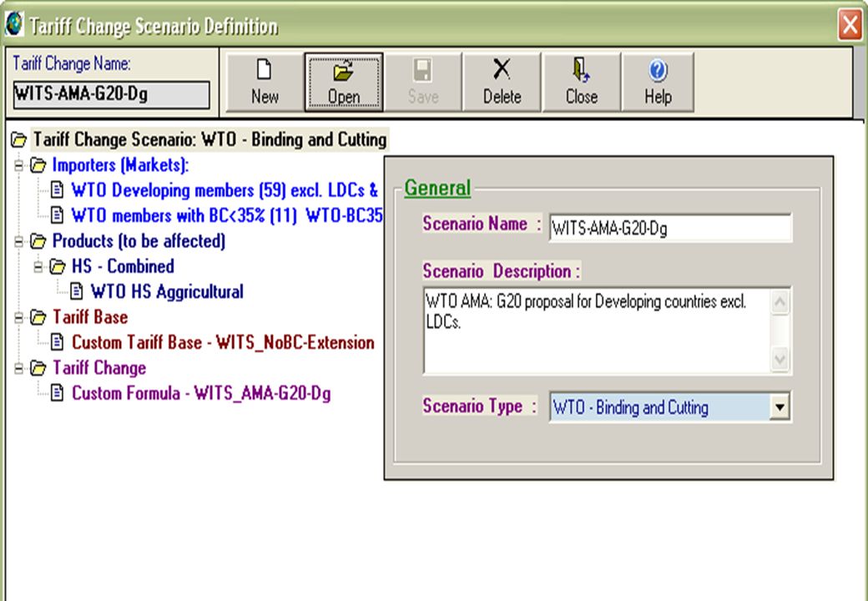The height and width of the screenshot is (601, 868).
Task: Click folder icon beside Tariff Change Scenario root
Action: (x=19, y=140)
